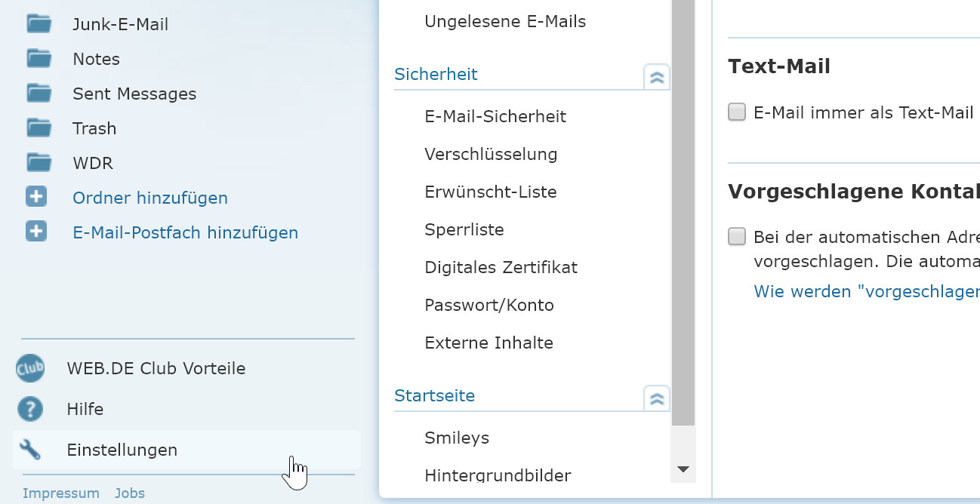
Task: Open the Impressum link
Action: pos(61,493)
